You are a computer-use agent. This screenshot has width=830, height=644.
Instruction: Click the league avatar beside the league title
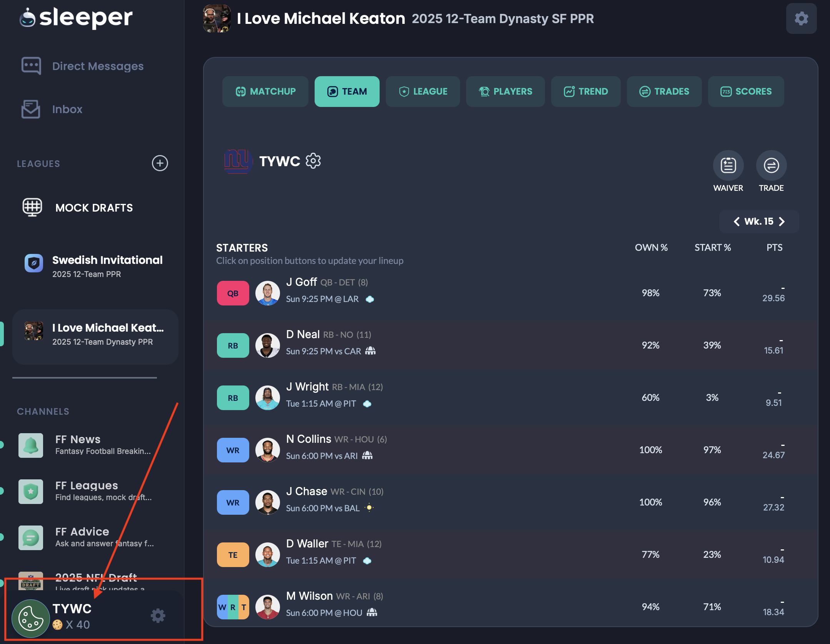(217, 18)
